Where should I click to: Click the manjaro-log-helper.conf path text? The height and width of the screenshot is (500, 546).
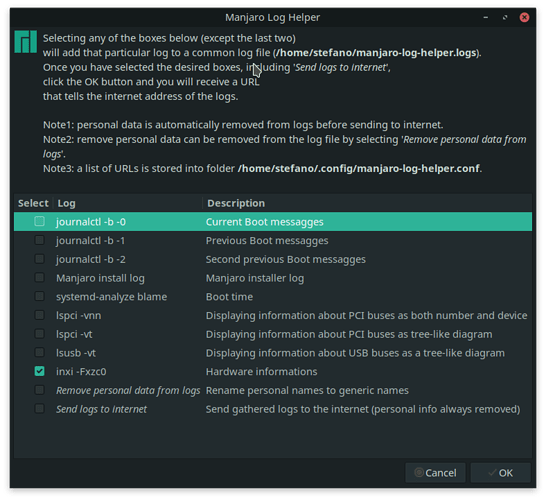coord(359,169)
